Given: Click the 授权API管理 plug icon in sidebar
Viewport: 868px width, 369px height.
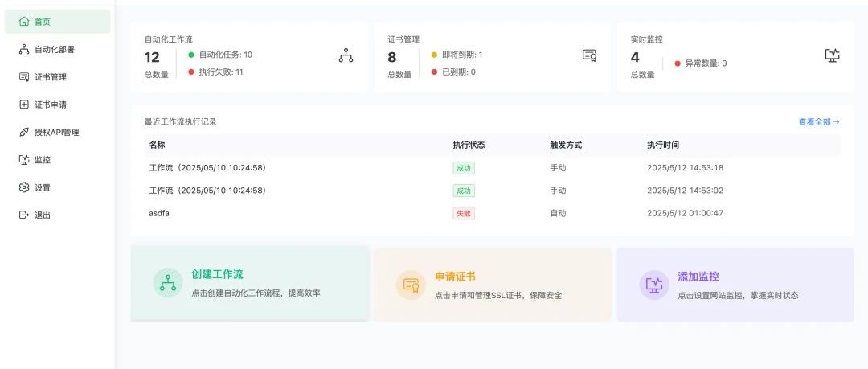Looking at the screenshot, I should click(24, 132).
